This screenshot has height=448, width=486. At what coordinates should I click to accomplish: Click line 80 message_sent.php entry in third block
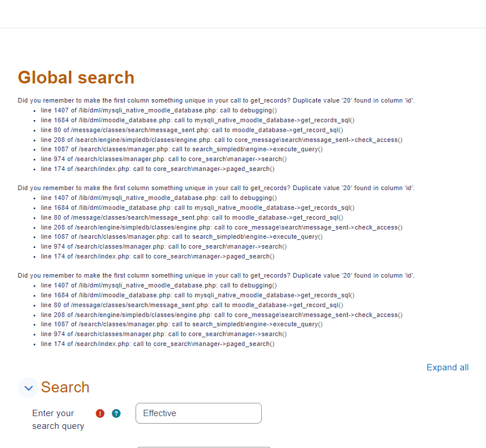192,305
